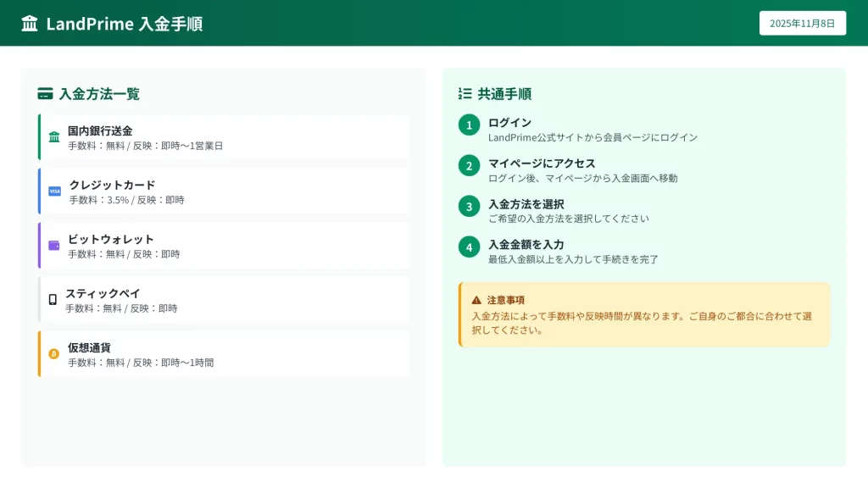The height and width of the screenshot is (488, 868).
Task: Open the 国内銀行送金 payment method card
Action: click(224, 137)
